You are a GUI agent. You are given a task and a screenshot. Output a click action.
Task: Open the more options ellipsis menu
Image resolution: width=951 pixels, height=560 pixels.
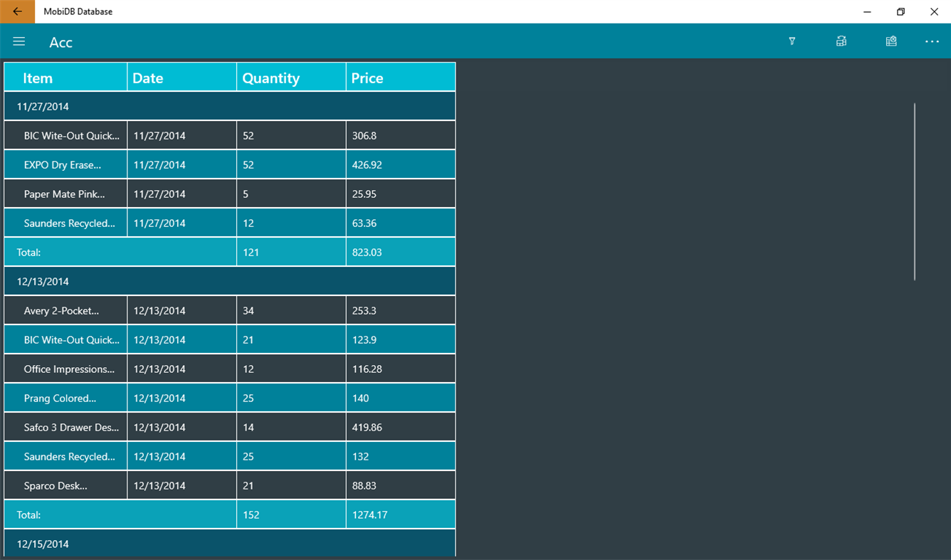(932, 42)
